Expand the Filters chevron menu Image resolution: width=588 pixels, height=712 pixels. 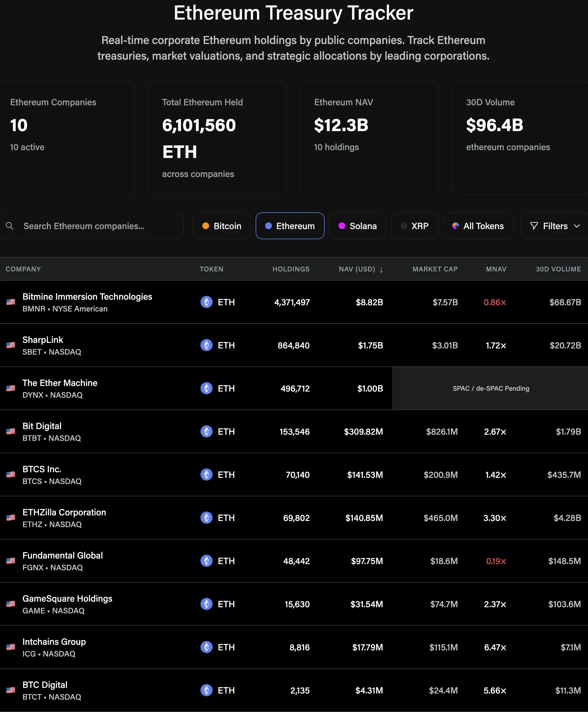pyautogui.click(x=577, y=226)
